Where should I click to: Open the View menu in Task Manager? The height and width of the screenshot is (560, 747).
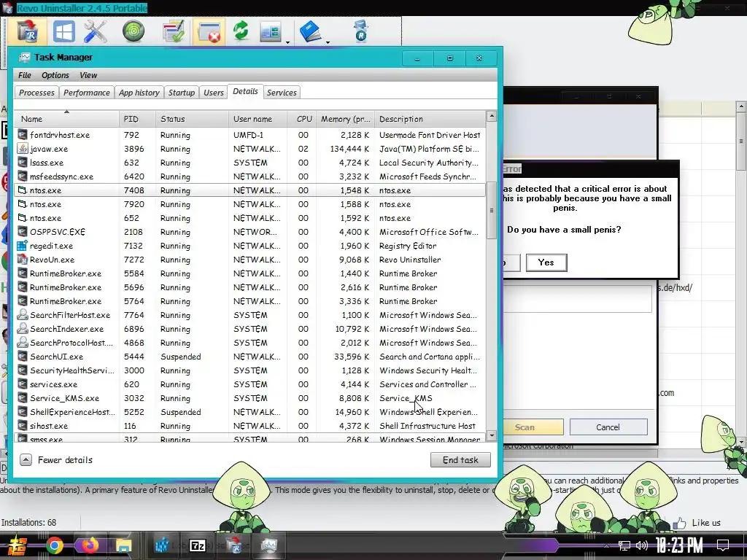88,75
